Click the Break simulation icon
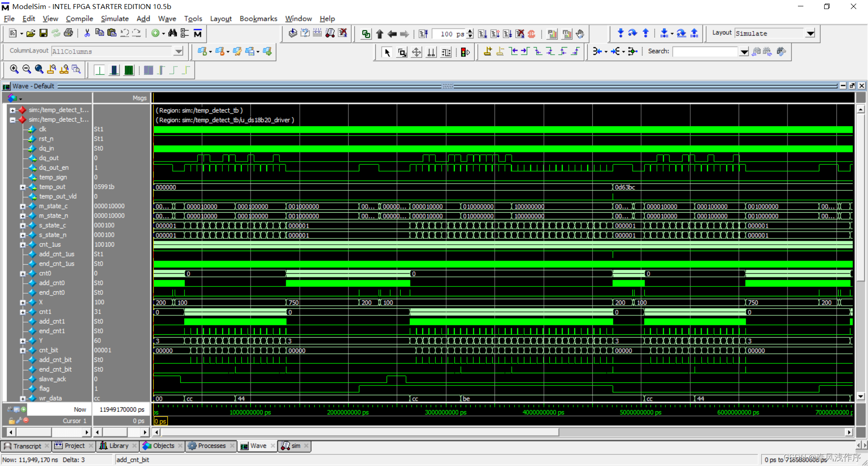Viewport: 868px width, 466px height. tap(520, 34)
